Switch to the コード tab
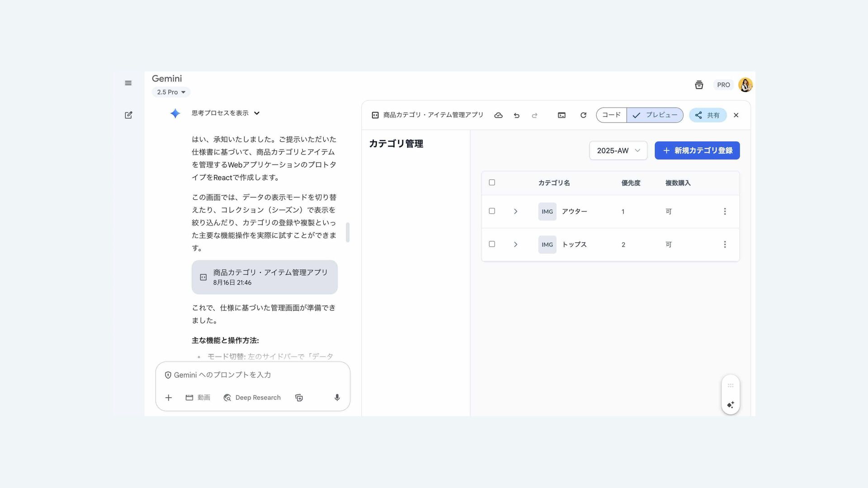The width and height of the screenshot is (868, 488). 611,115
